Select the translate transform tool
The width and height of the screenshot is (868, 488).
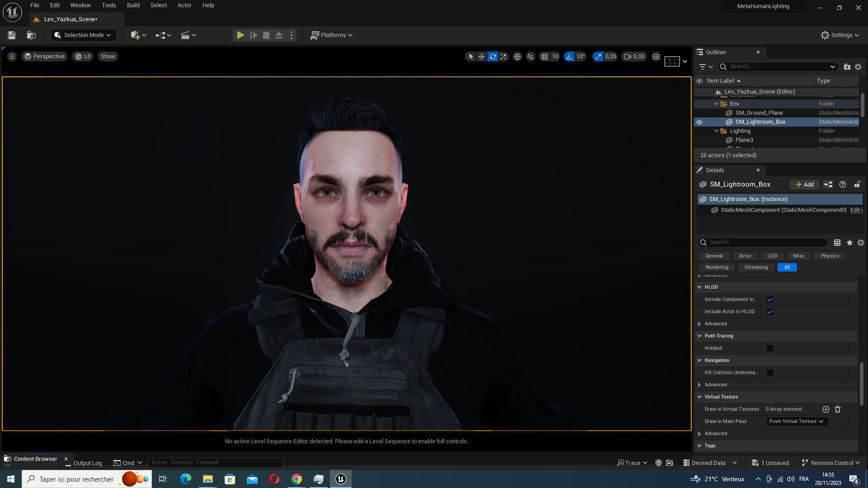481,56
